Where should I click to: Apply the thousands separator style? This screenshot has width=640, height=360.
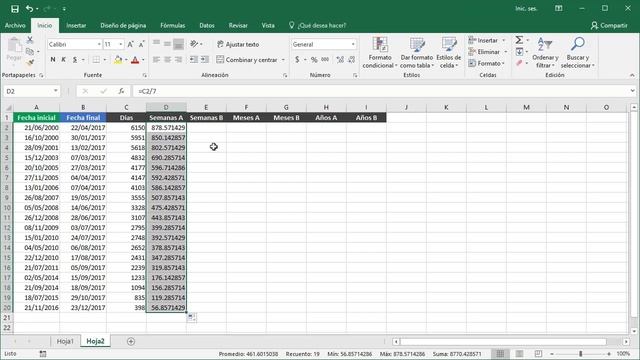[x=325, y=60]
